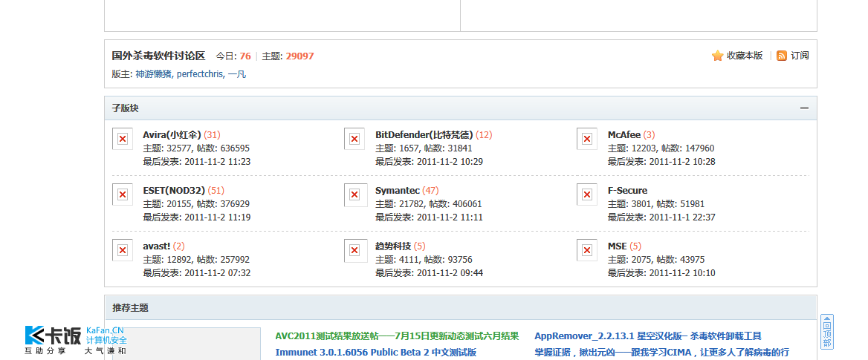Click the broken forum icon beside avast!
Image resolution: width=868 pixels, height=360 pixels.
point(123,250)
